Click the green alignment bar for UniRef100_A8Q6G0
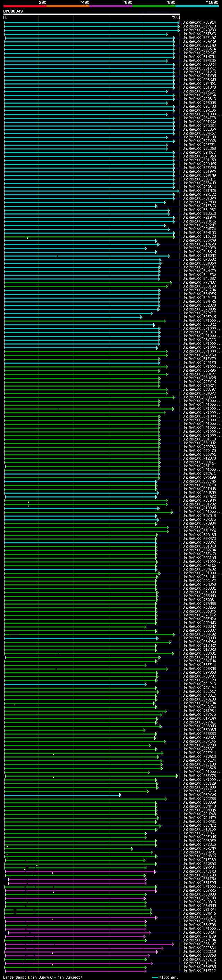Screen dimensions: 222x980 [89, 397]
